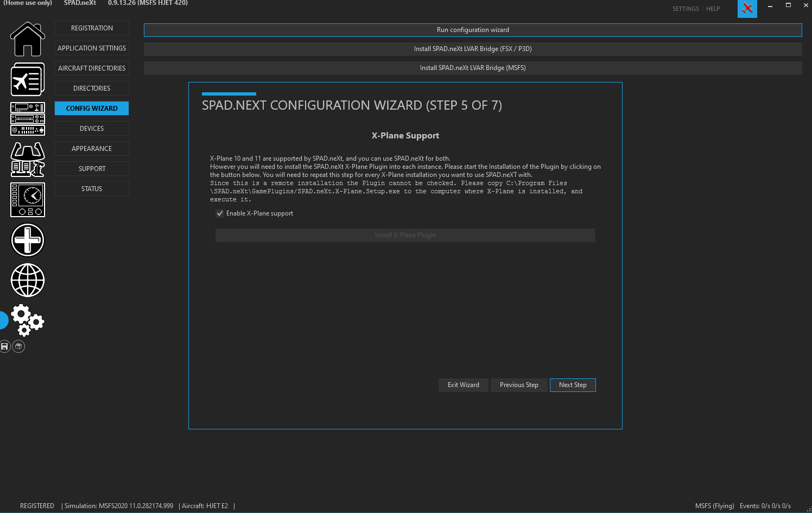
Task: Open the globe online services icon
Action: [28, 280]
